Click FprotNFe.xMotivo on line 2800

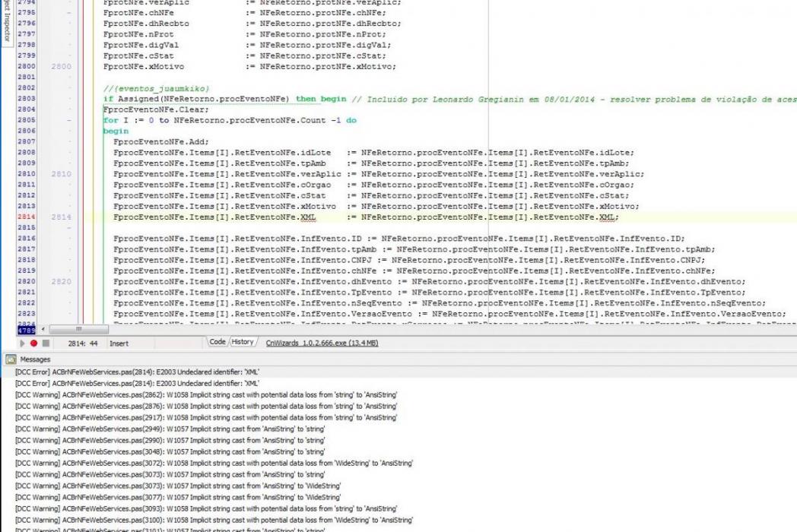click(143, 67)
